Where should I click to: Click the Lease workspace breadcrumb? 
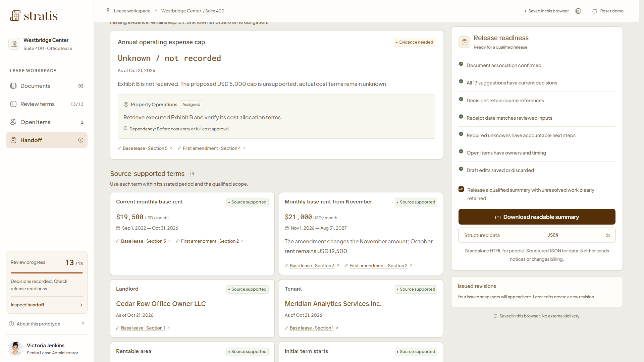[132, 11]
